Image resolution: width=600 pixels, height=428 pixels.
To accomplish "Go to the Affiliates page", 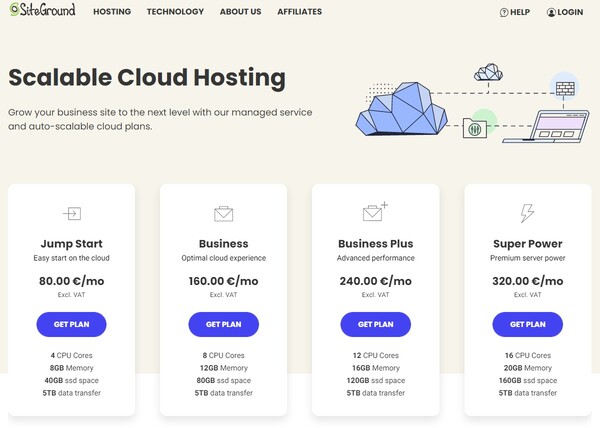I will pos(301,13).
